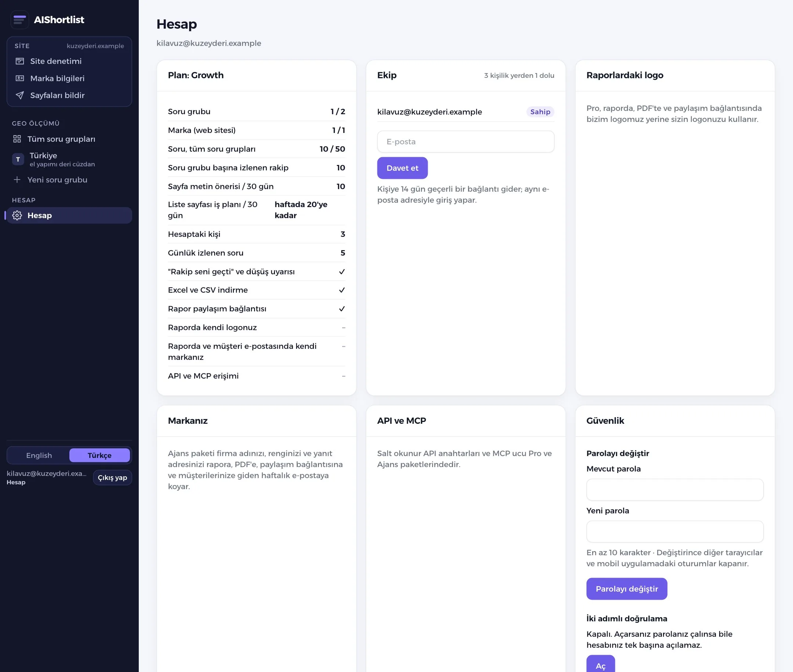Click the 'API ve MCP erişimi' row
The image size is (793, 672).
(256, 376)
